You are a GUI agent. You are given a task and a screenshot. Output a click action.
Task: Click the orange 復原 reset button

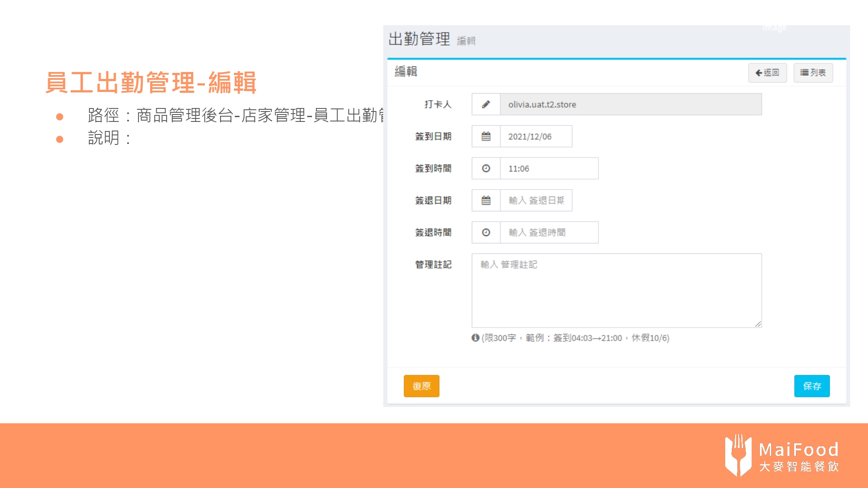421,386
